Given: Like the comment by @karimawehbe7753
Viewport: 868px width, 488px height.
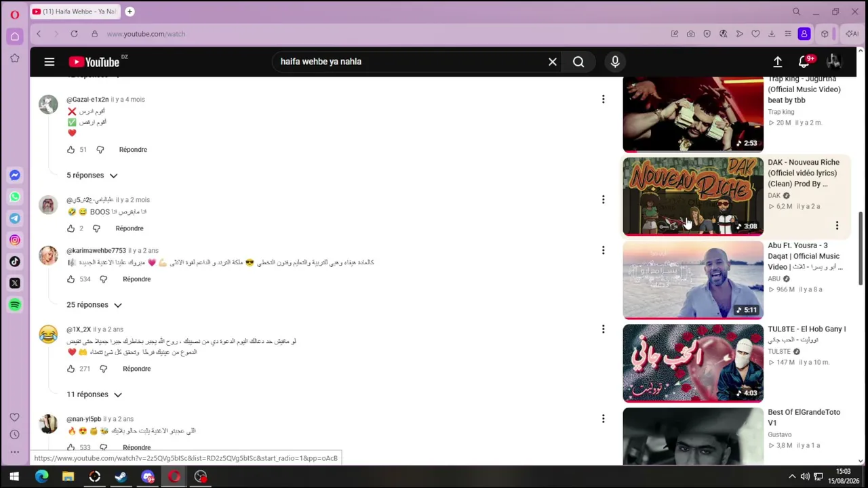Looking at the screenshot, I should tap(71, 279).
